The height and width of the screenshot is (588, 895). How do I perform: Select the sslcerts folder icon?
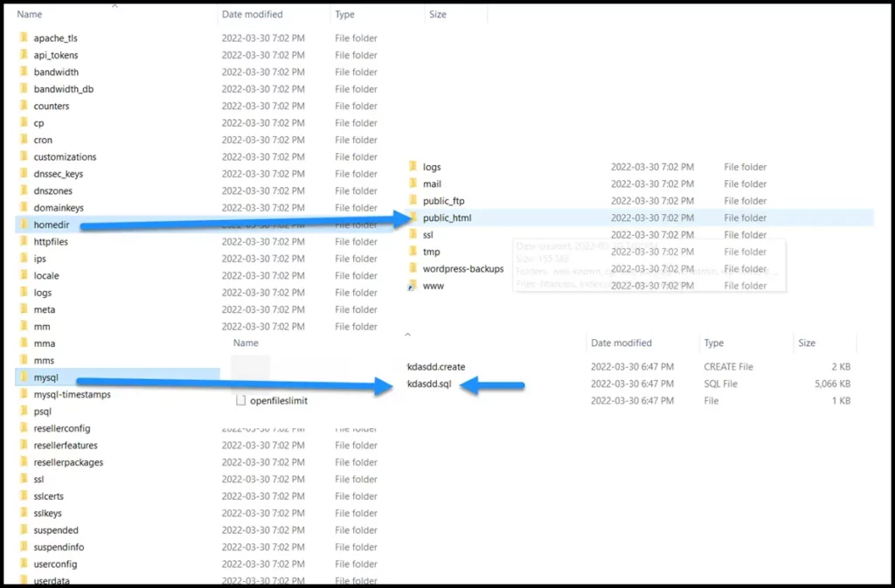pos(24,496)
